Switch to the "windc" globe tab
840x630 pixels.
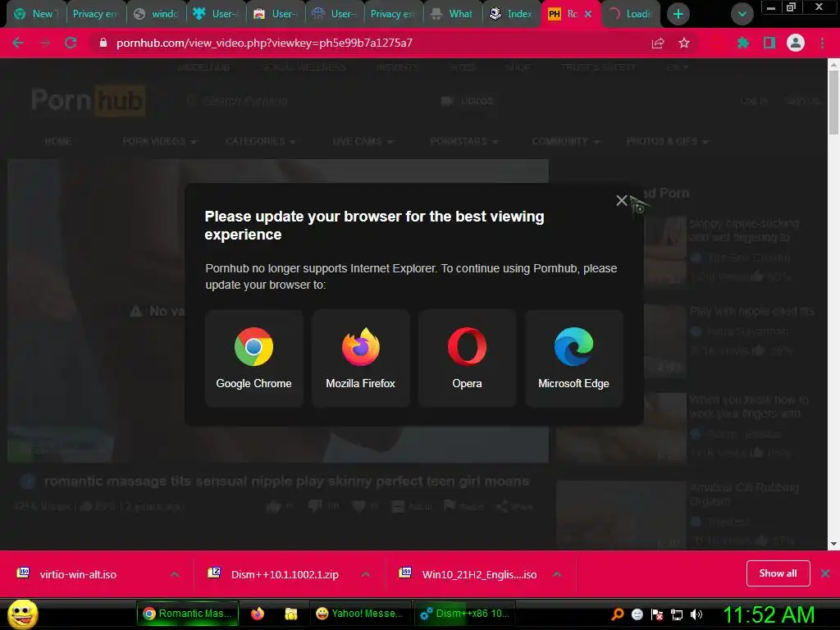click(x=155, y=14)
